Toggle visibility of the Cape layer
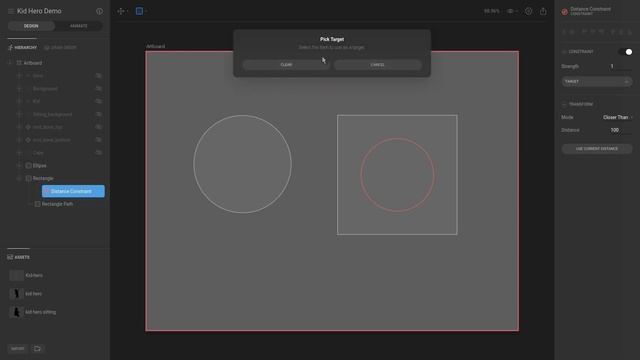The height and width of the screenshot is (360, 640). (x=98, y=153)
